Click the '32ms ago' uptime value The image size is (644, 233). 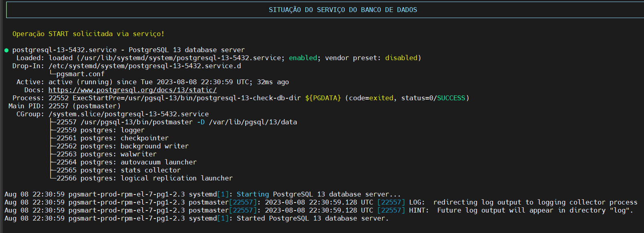273,82
